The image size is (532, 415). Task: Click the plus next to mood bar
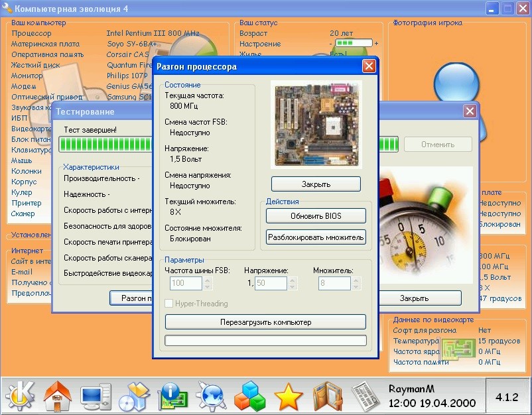click(x=376, y=43)
